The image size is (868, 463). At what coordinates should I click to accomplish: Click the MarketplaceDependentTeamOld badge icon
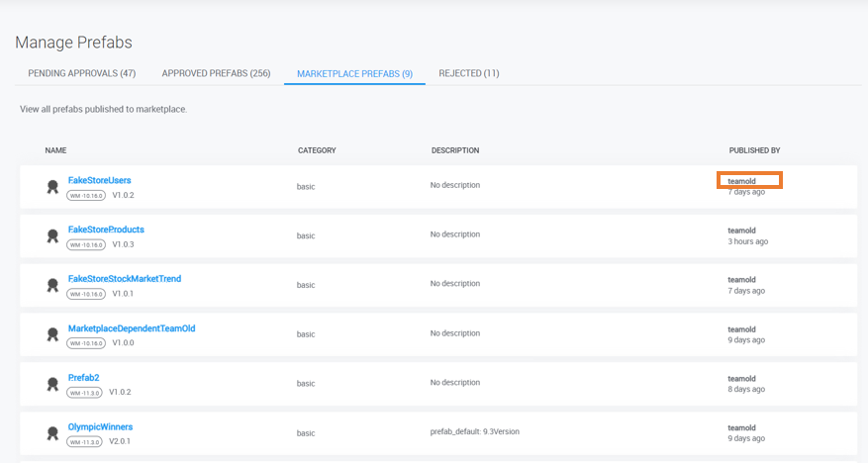tap(52, 335)
